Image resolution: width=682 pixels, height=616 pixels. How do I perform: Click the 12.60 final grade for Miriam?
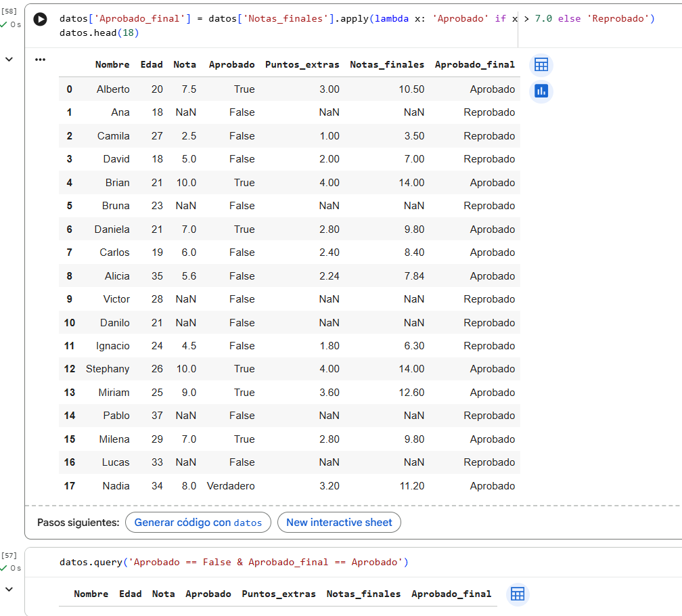[411, 393]
